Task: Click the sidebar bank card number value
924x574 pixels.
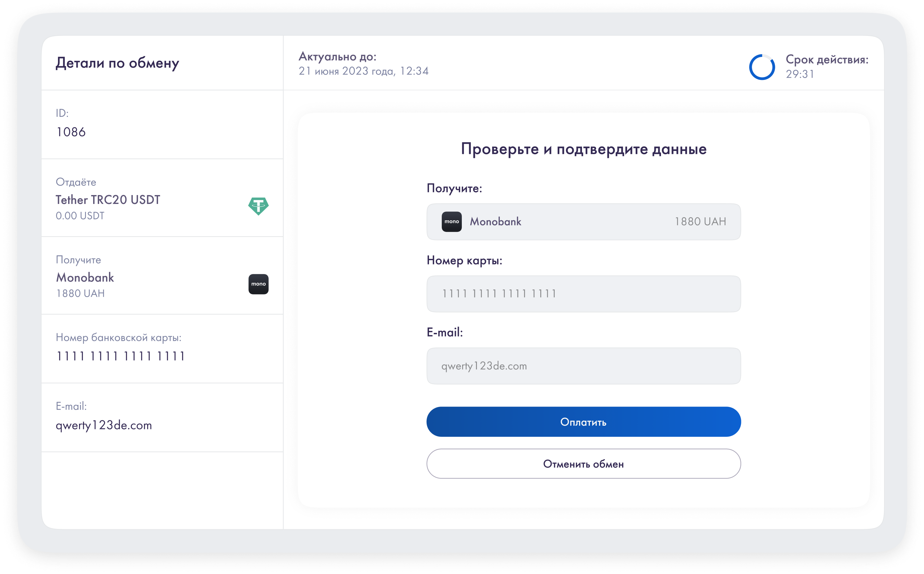Action: click(x=120, y=356)
